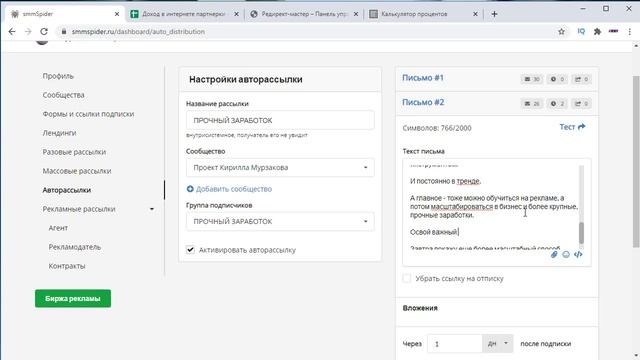
Task: Click the plus icon next to Добавить сообщество
Action: coord(190,189)
